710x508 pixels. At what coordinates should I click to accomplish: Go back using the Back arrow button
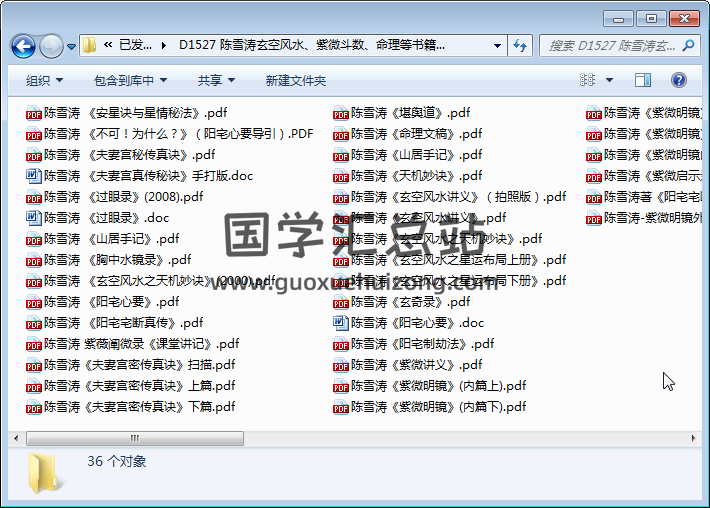pos(23,46)
